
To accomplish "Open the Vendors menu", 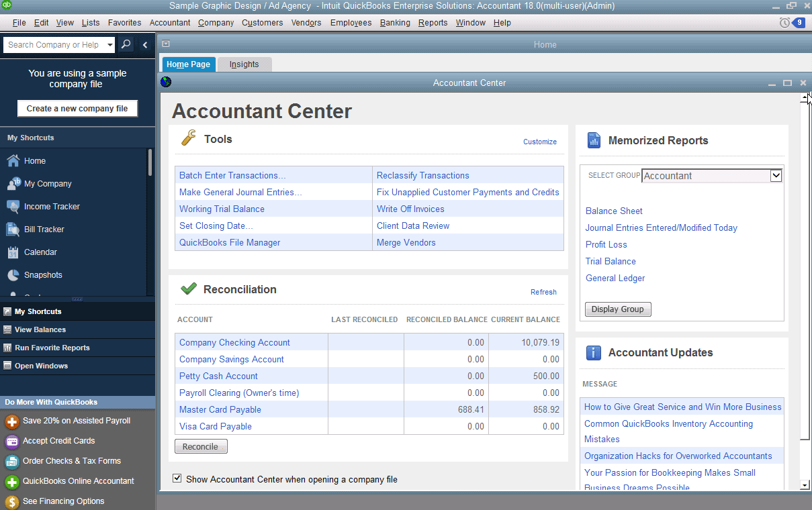I will 306,23.
